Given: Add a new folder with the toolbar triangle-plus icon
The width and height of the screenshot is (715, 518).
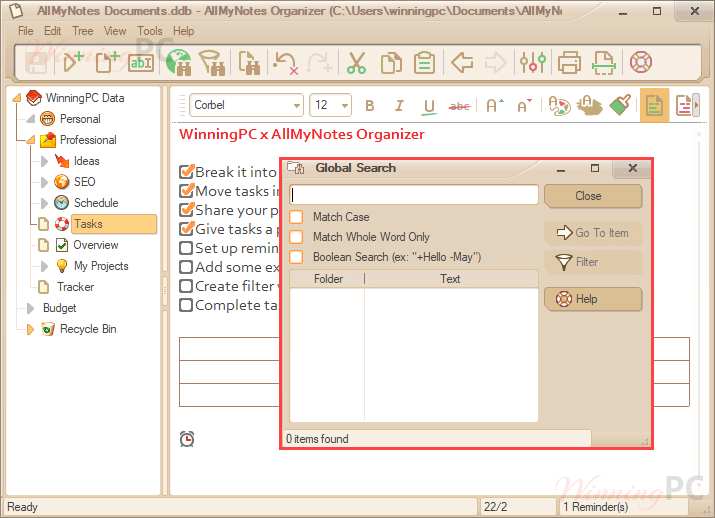Looking at the screenshot, I should point(72,62).
